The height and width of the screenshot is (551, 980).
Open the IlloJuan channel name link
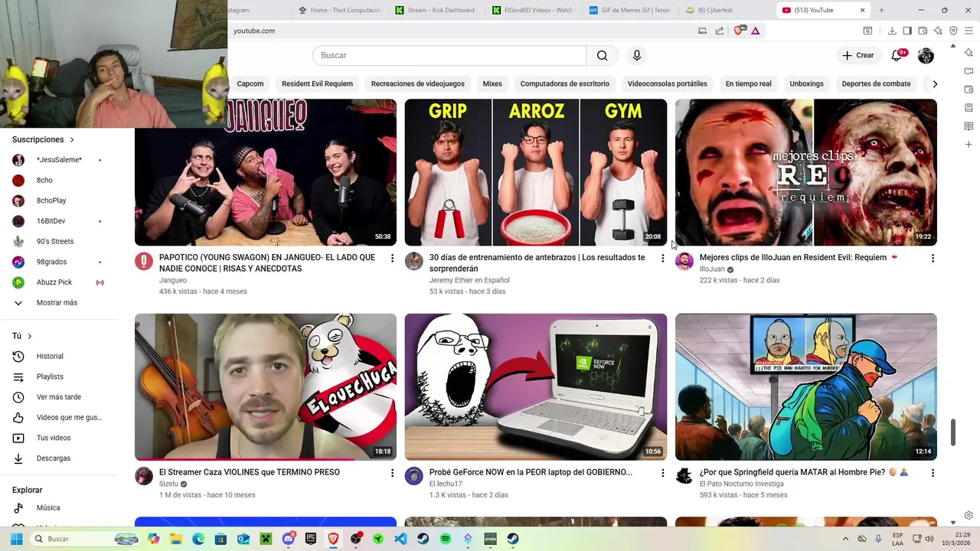[712, 269]
